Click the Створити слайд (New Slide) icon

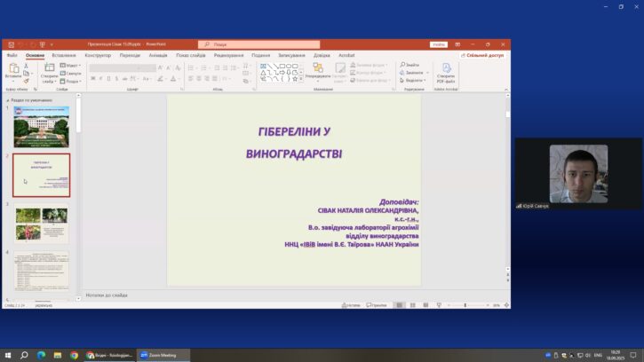(49, 71)
